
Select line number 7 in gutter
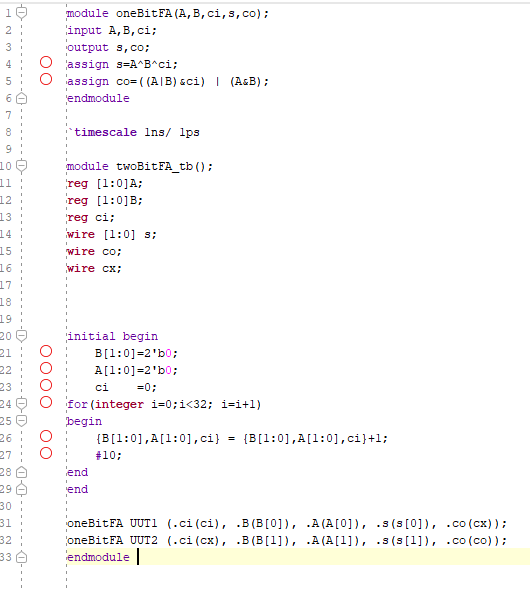[8, 115]
